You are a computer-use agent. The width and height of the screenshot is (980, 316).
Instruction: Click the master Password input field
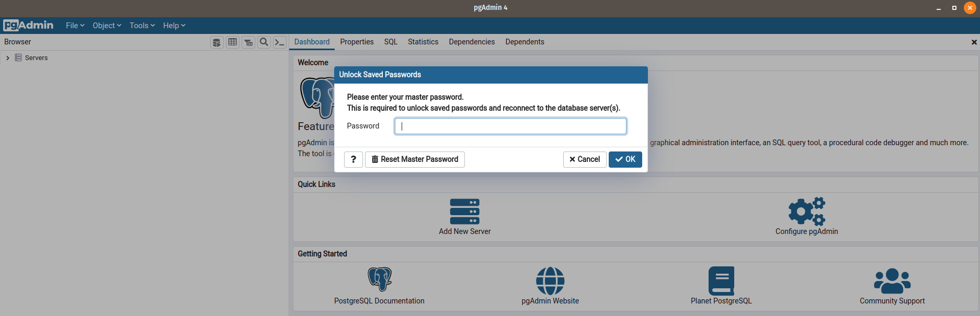(510, 126)
